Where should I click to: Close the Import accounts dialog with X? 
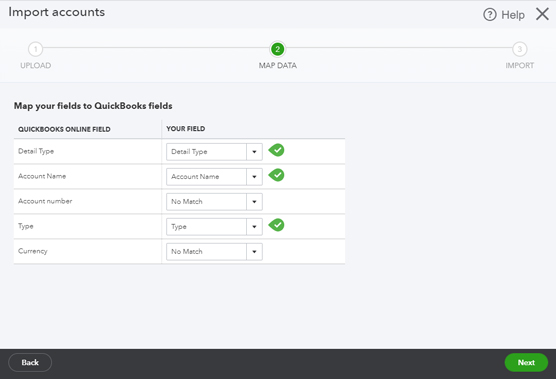542,14
